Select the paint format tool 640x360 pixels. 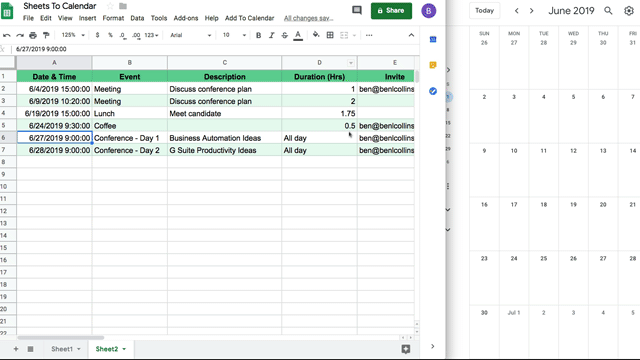46,36
